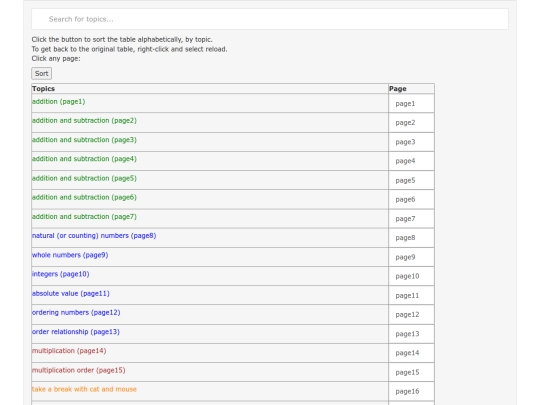540x405 pixels.
Task: Select the 'page13' cell in Page column
Action: pyautogui.click(x=411, y=334)
